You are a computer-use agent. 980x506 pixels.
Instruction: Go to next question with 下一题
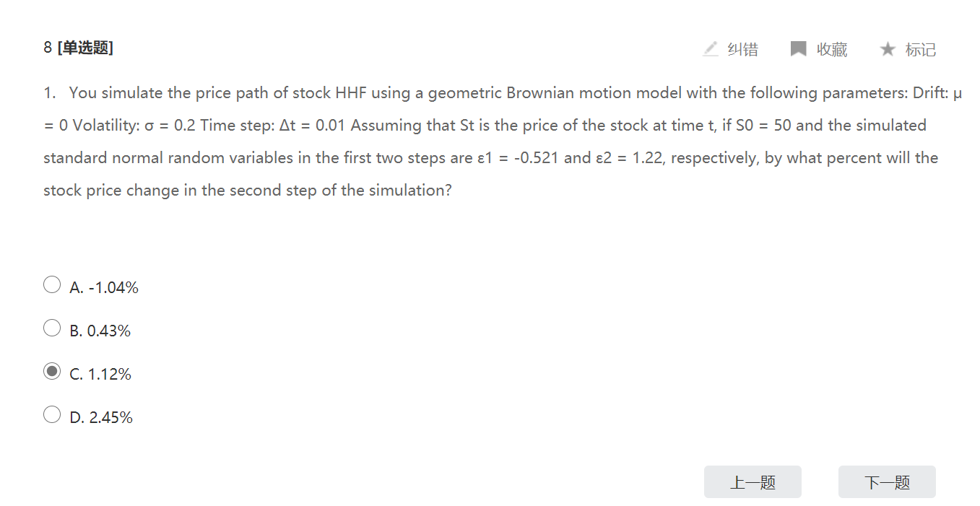click(x=887, y=482)
